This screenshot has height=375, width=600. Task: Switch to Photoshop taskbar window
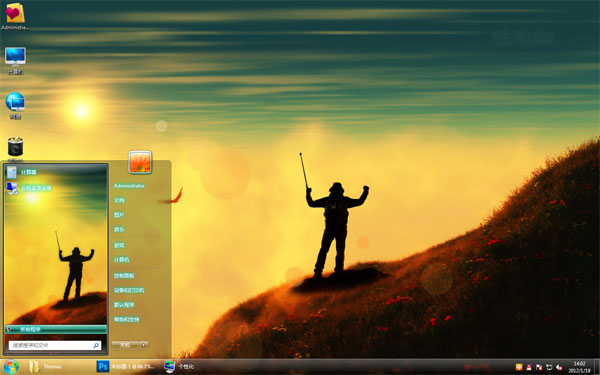(126, 367)
